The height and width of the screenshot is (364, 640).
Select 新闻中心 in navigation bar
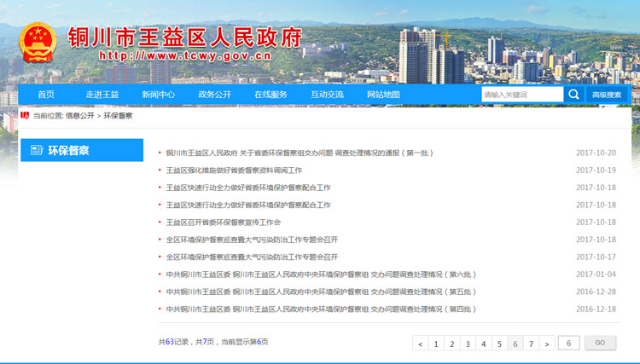tap(159, 95)
